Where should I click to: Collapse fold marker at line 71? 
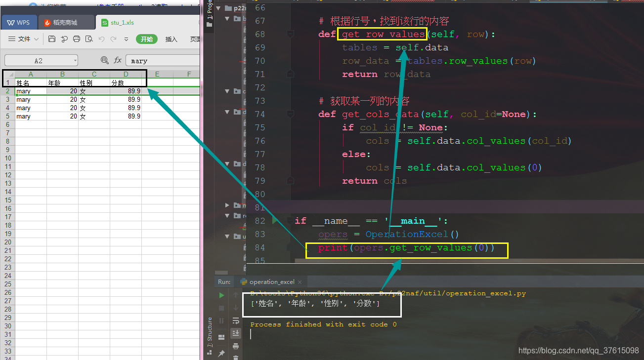(x=291, y=74)
